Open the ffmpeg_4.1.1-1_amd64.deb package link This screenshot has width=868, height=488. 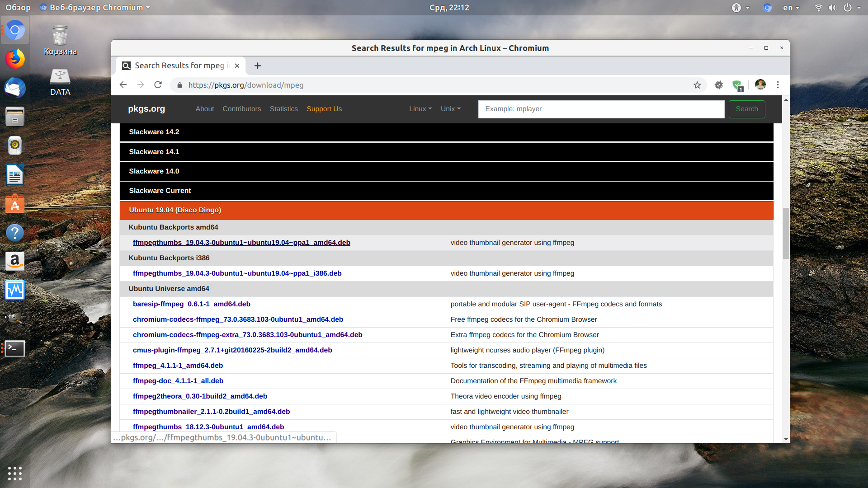178,366
